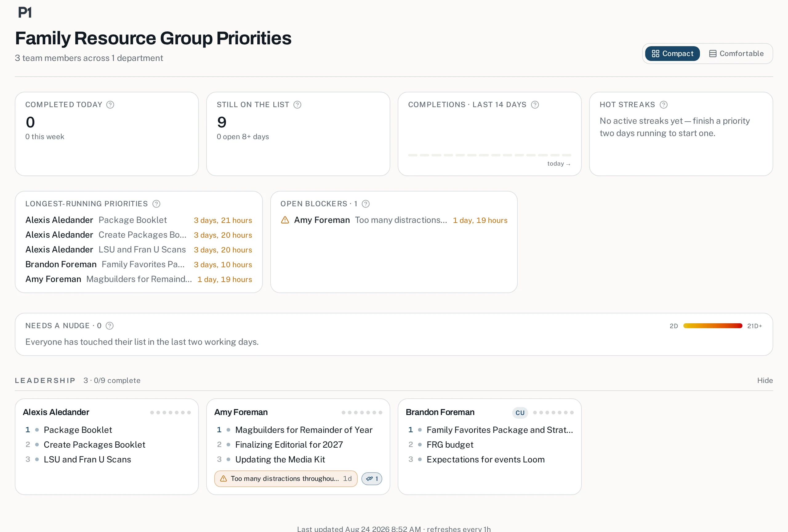Open the Too many distractions blocker chip
This screenshot has width=788, height=532.
point(286,479)
